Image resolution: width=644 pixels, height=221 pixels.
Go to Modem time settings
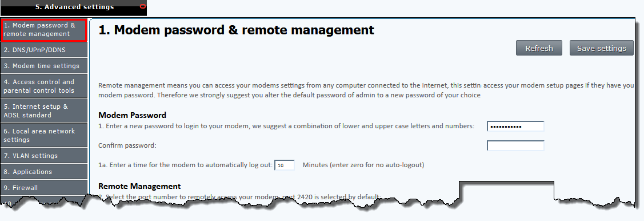(43, 66)
